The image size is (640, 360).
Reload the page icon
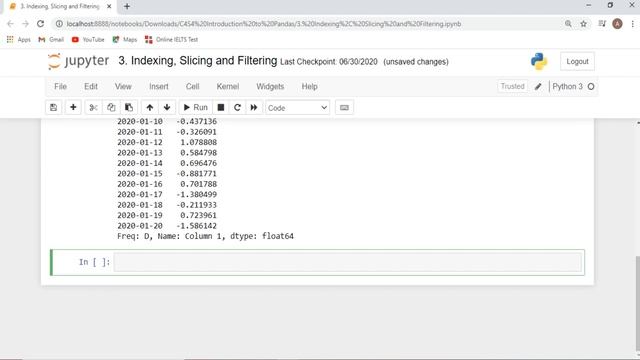click(40, 24)
